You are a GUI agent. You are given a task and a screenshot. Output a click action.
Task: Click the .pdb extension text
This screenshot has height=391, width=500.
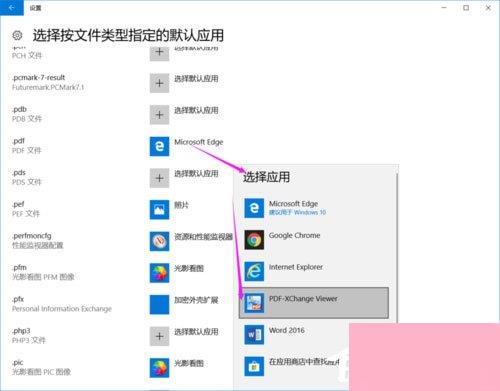pos(19,109)
